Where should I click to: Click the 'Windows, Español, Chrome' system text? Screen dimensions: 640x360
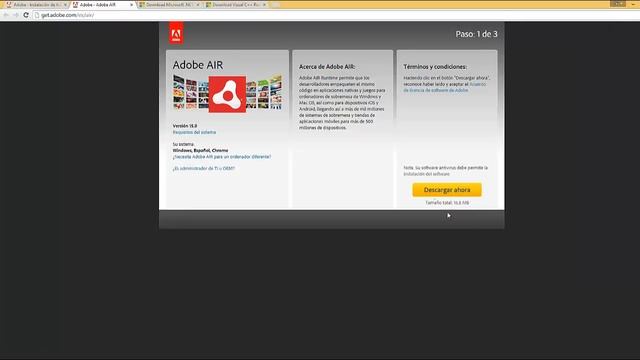200,150
